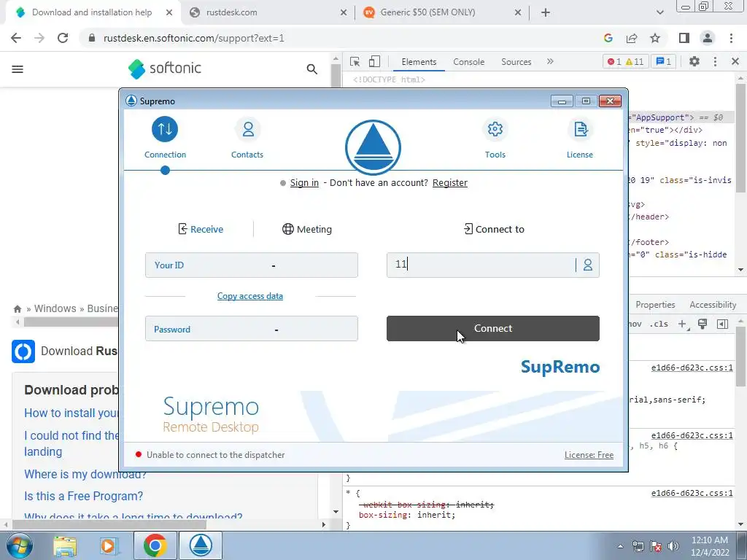The height and width of the screenshot is (560, 747).
Task: Click Chrome icon in taskbar
Action: tap(155, 545)
